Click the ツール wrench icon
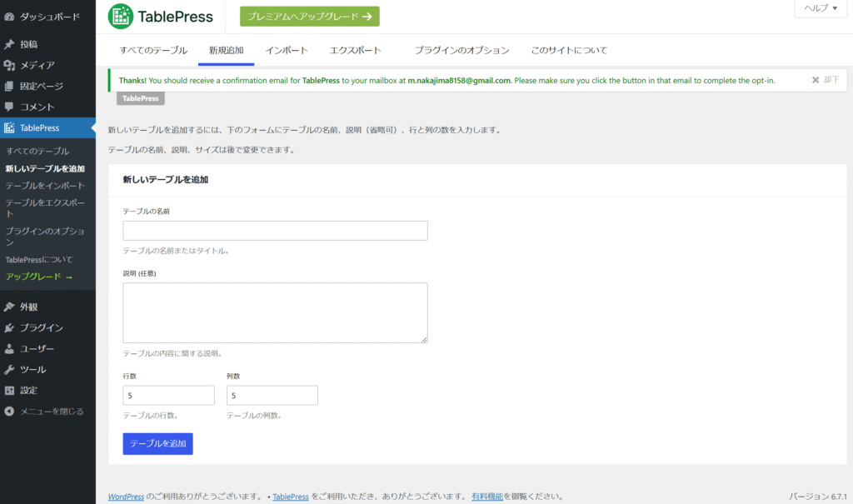 [9, 369]
